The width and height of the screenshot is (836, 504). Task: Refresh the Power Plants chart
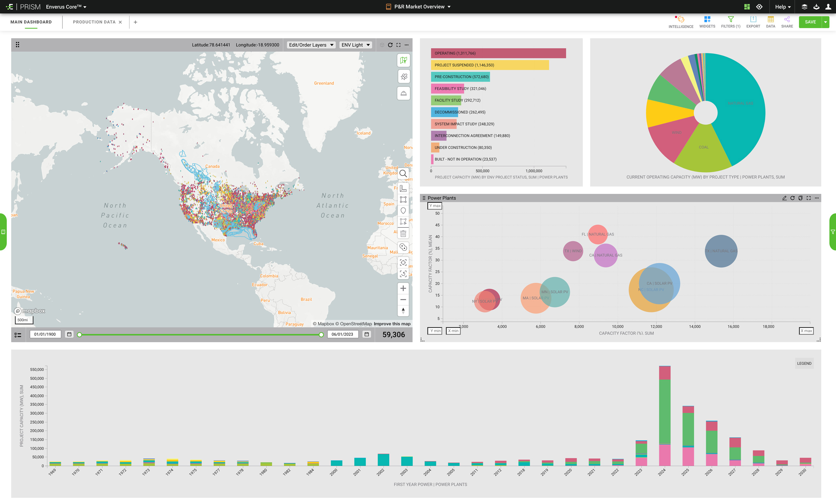793,198
